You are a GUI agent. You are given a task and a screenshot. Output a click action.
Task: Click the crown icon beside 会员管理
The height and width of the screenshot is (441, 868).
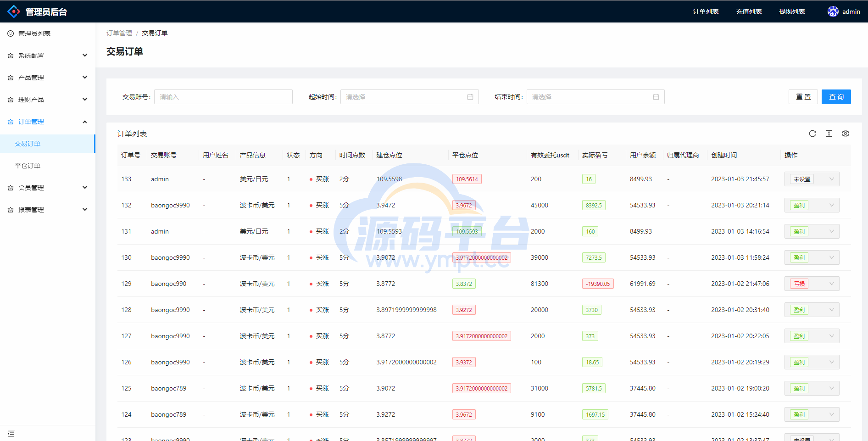(x=11, y=188)
